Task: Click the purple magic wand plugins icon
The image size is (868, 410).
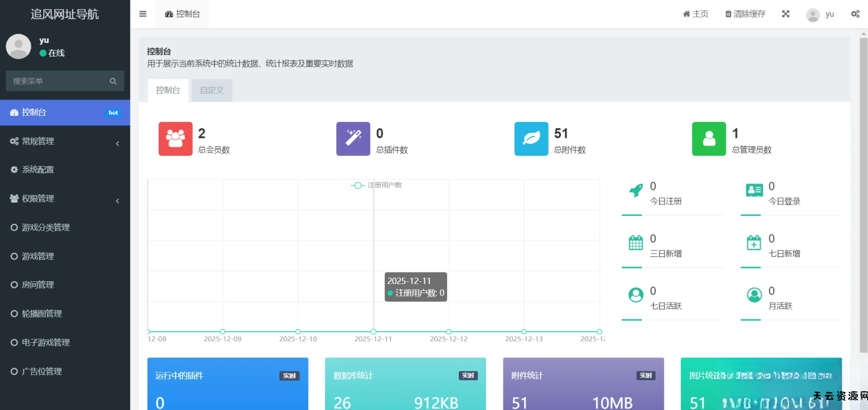Action: 353,139
